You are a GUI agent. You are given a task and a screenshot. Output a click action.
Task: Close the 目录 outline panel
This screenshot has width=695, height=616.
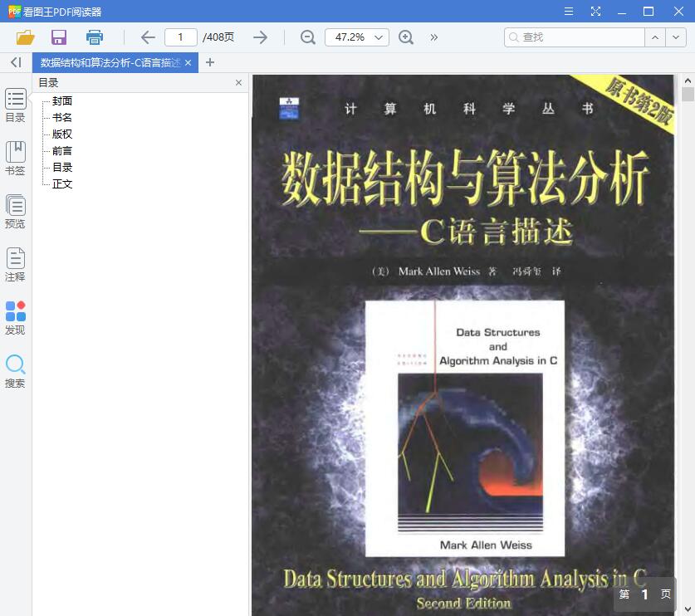pyautogui.click(x=238, y=83)
